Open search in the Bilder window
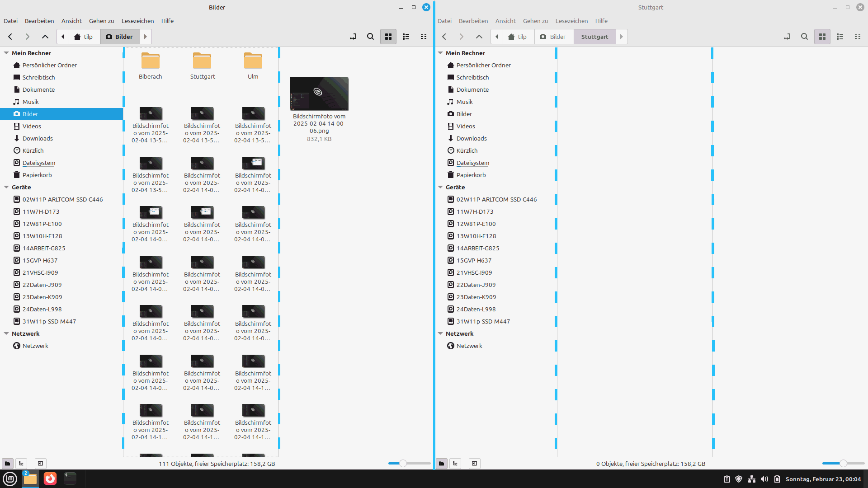868x488 pixels. click(370, 37)
